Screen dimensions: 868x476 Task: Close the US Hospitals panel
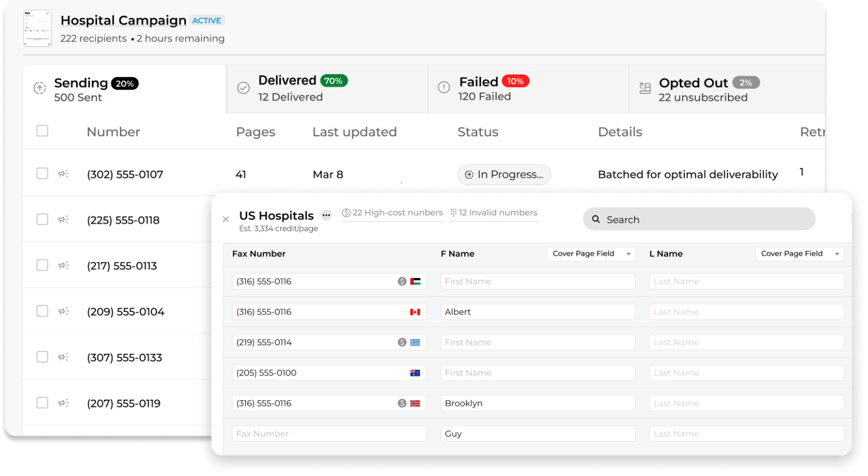(225, 219)
